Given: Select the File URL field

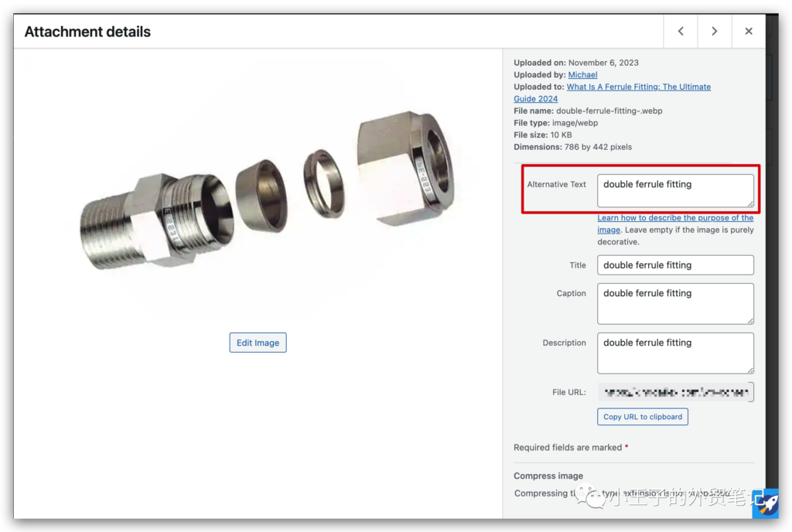Looking at the screenshot, I should point(674,392).
